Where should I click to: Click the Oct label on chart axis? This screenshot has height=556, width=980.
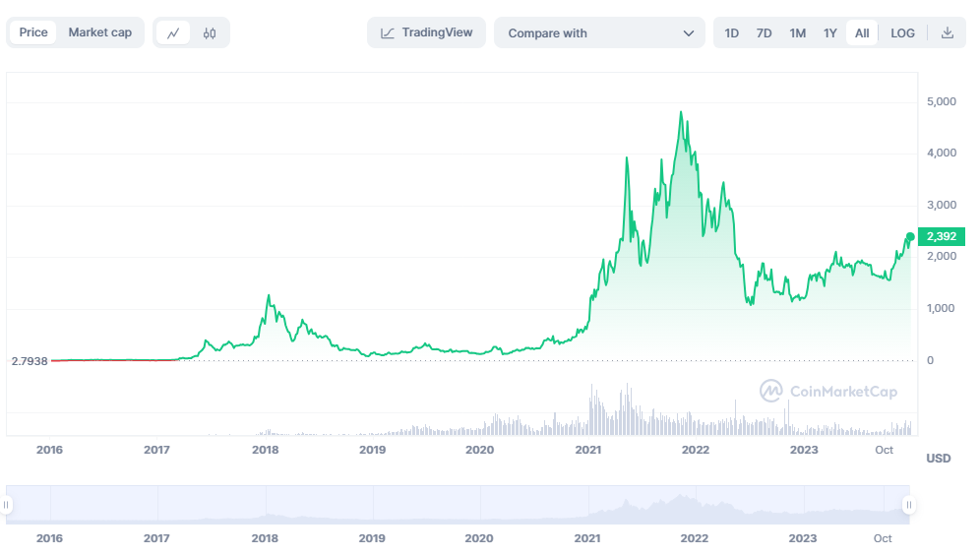pyautogui.click(x=884, y=450)
